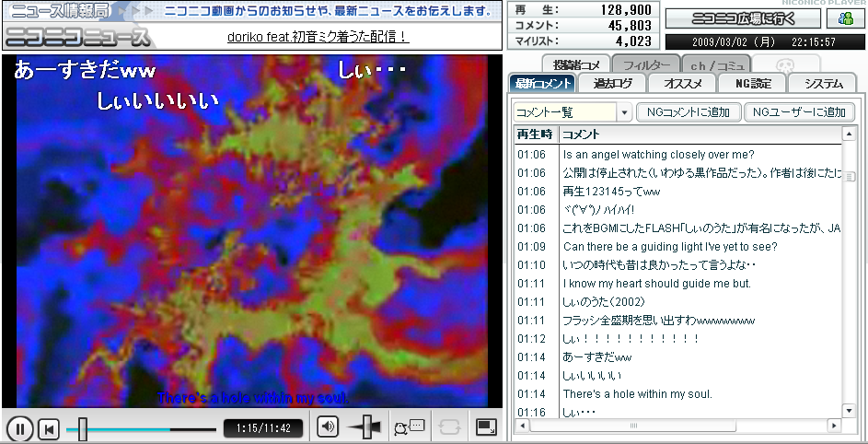Click the video playback area

252,231
